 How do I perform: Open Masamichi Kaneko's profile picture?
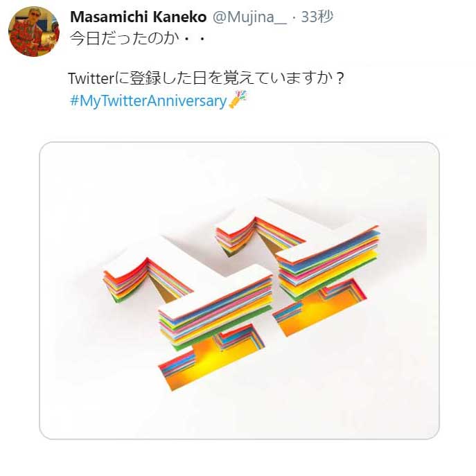tap(34, 31)
